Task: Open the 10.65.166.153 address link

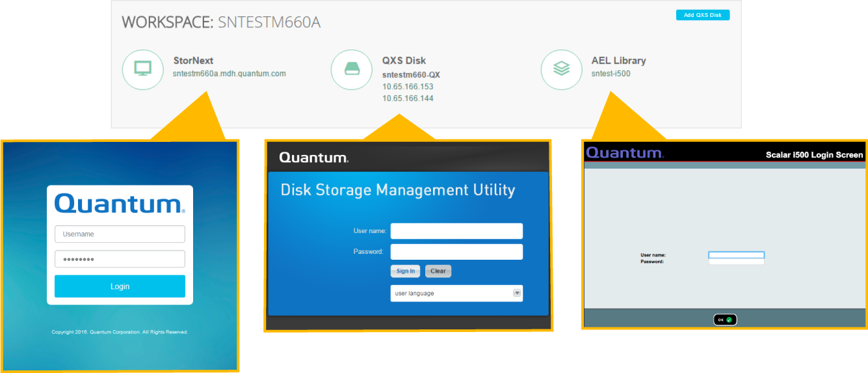Action: click(x=408, y=87)
